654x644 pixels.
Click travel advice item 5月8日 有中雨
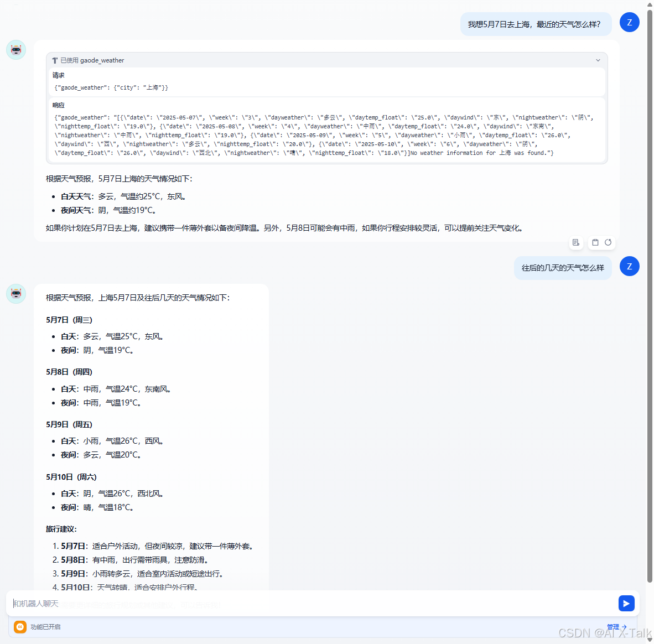134,560
